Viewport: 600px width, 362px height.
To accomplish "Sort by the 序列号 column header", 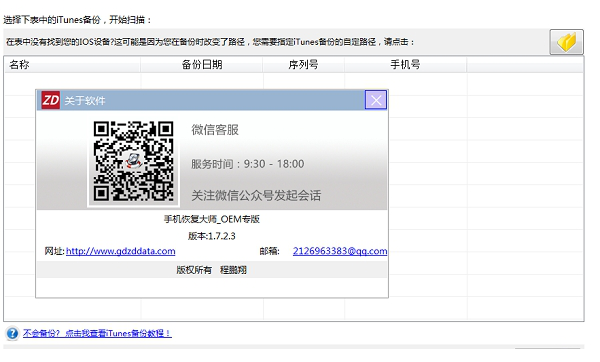I will point(303,65).
